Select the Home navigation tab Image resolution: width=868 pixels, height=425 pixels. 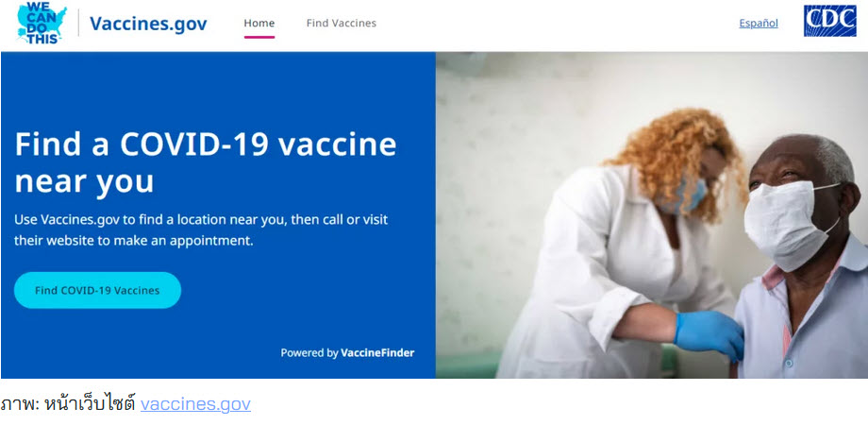tap(259, 24)
